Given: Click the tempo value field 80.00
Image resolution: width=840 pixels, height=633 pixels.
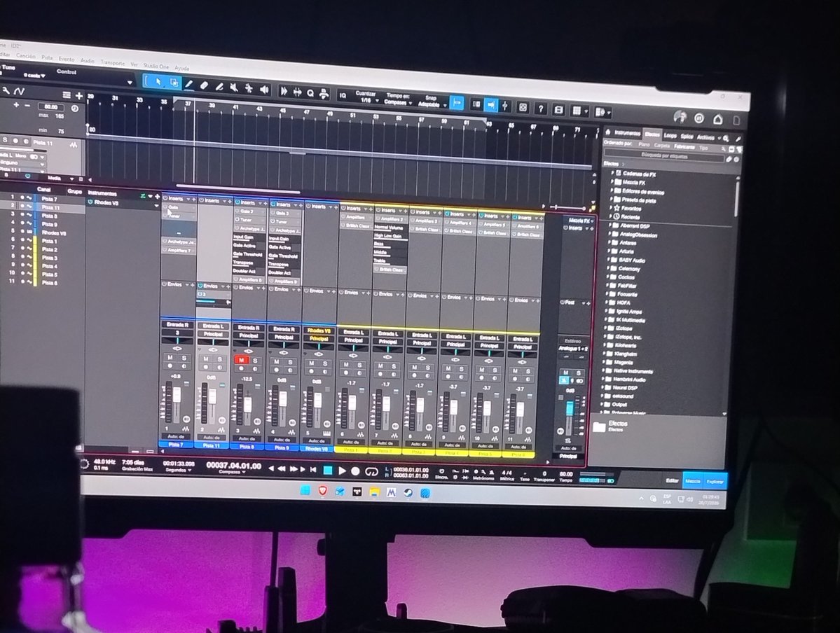Looking at the screenshot, I should [x=50, y=106].
